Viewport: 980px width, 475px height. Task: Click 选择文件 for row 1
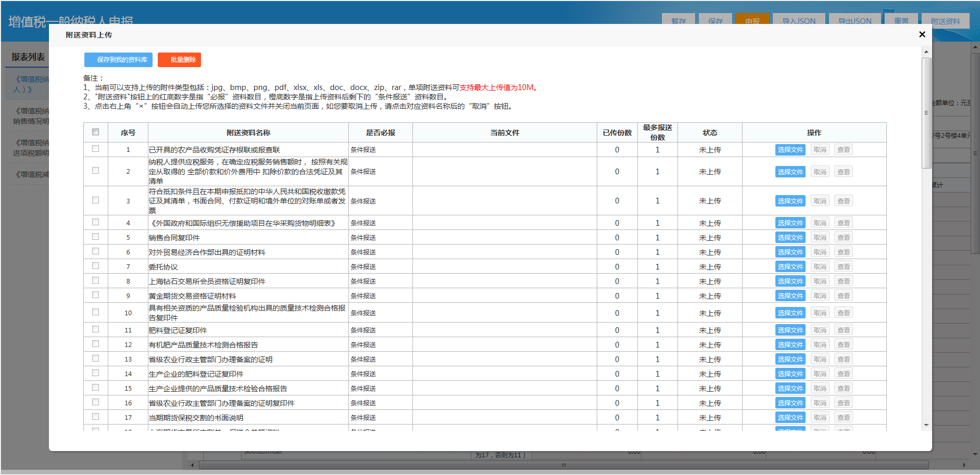[790, 150]
